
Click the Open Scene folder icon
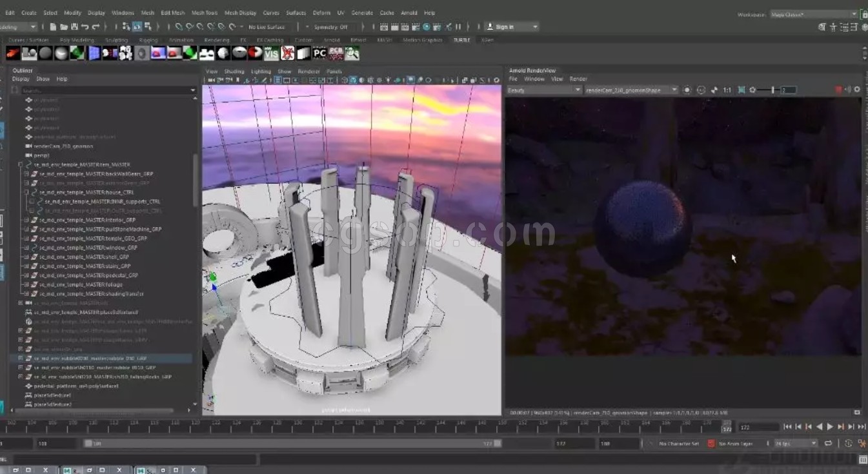[64, 26]
